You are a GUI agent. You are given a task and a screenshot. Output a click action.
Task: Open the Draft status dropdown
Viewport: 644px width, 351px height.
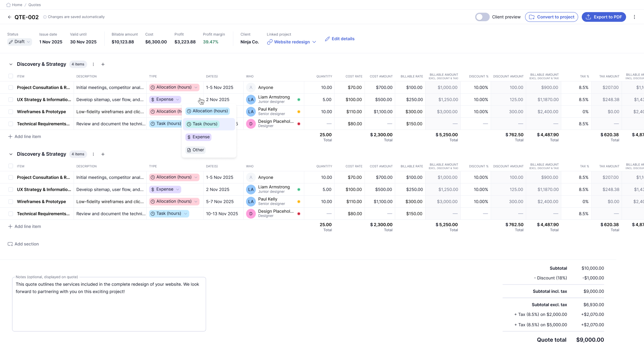tap(20, 42)
